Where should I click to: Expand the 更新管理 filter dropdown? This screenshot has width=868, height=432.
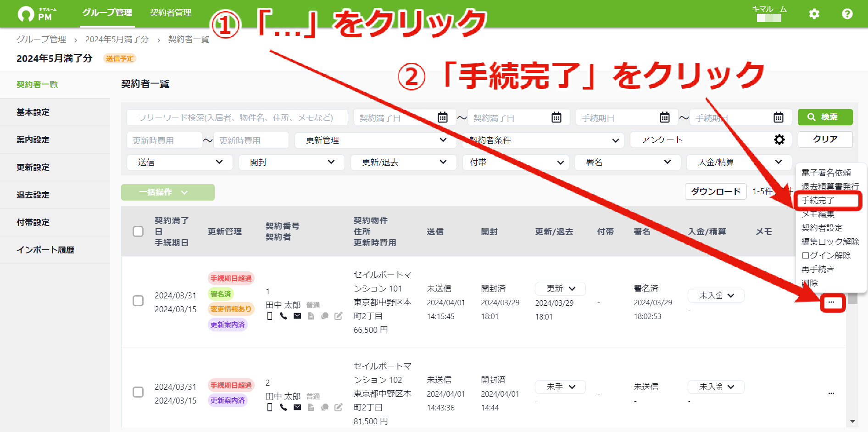(375, 140)
